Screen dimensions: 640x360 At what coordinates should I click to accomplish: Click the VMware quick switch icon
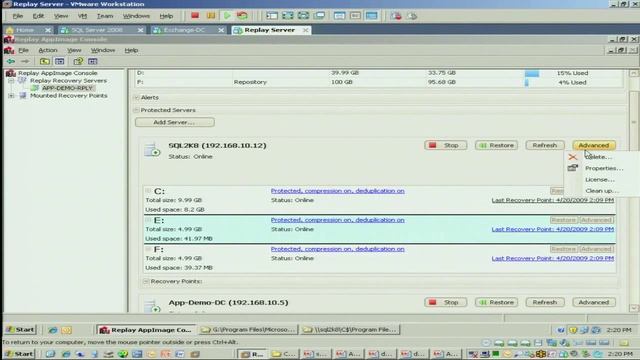click(303, 16)
